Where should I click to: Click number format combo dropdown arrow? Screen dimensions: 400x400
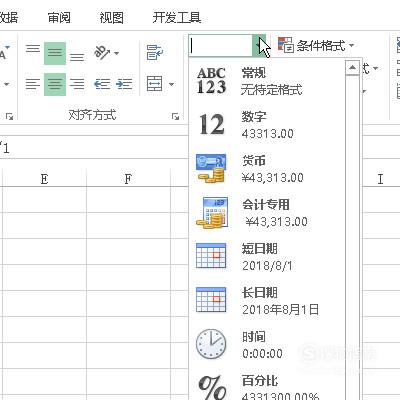259,46
